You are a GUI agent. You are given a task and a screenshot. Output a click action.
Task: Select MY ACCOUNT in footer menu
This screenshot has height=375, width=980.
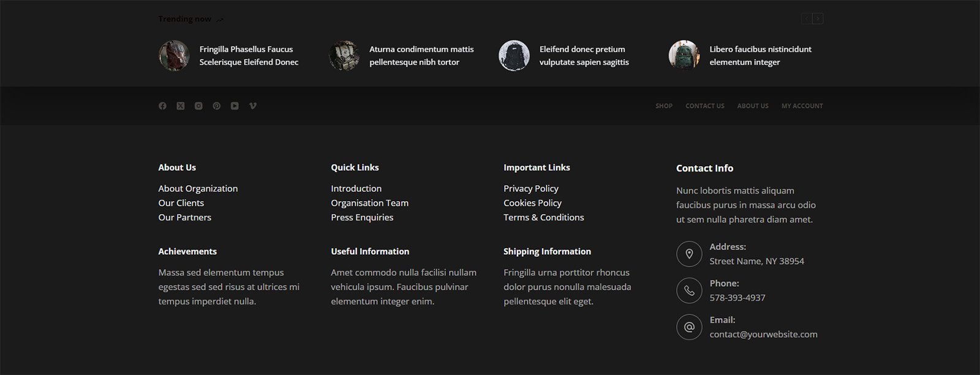coord(802,106)
